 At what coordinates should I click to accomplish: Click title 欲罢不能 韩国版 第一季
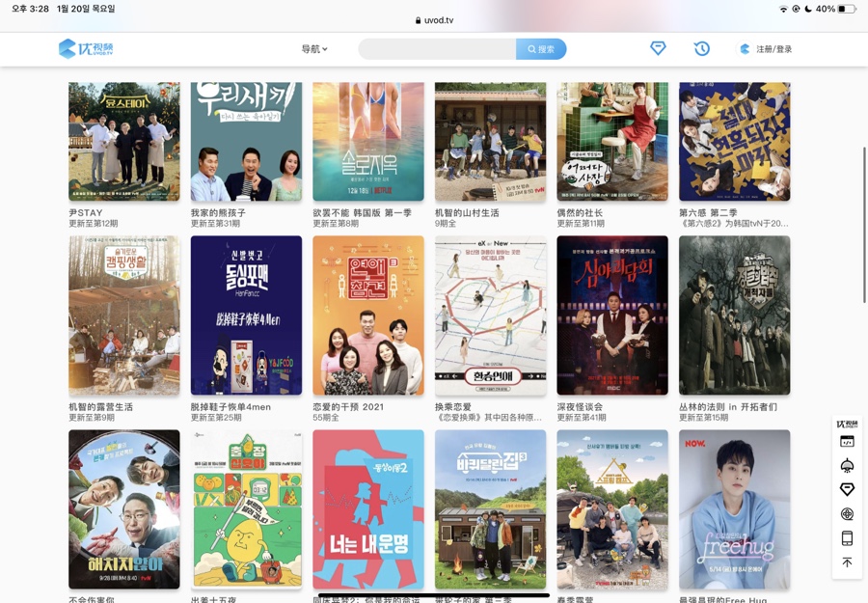pyautogui.click(x=362, y=212)
